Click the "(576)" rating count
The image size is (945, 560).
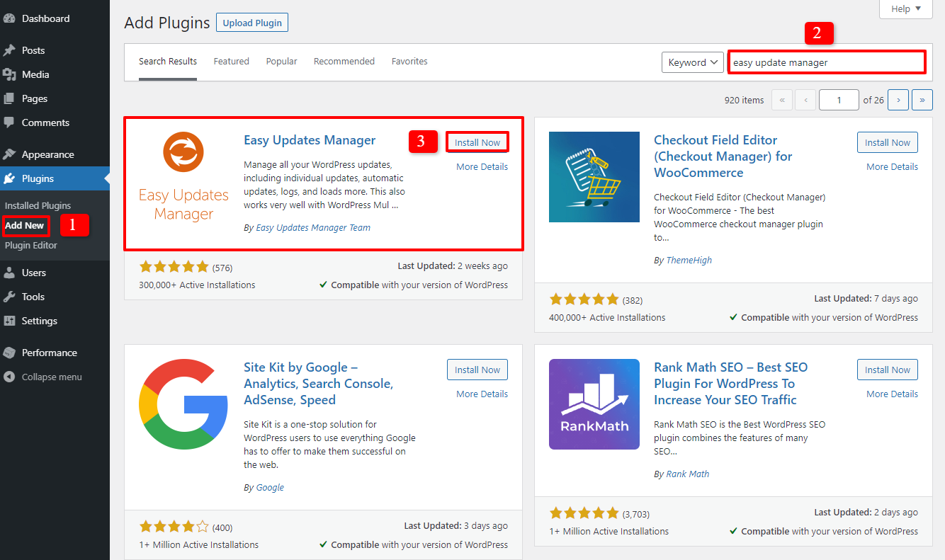click(x=222, y=268)
